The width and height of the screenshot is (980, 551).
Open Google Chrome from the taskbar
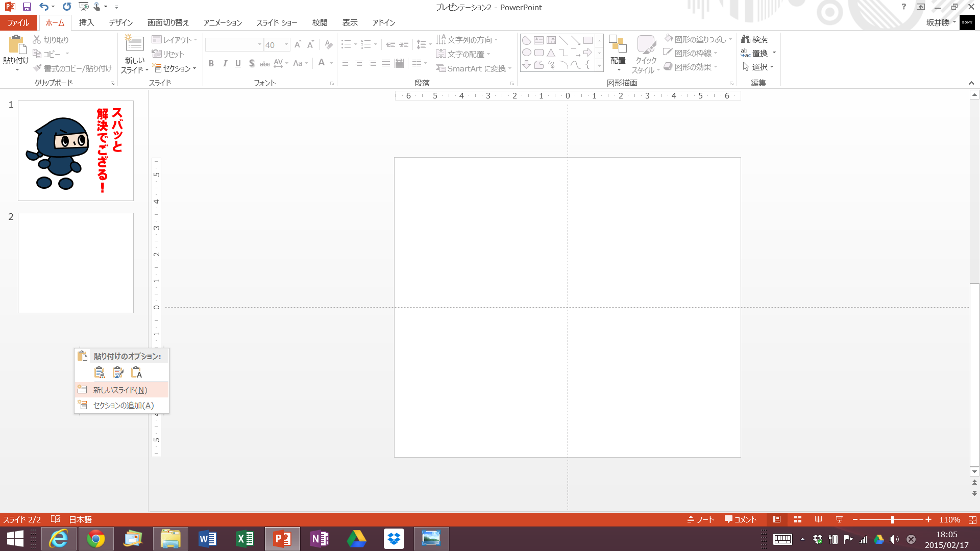[96, 539]
